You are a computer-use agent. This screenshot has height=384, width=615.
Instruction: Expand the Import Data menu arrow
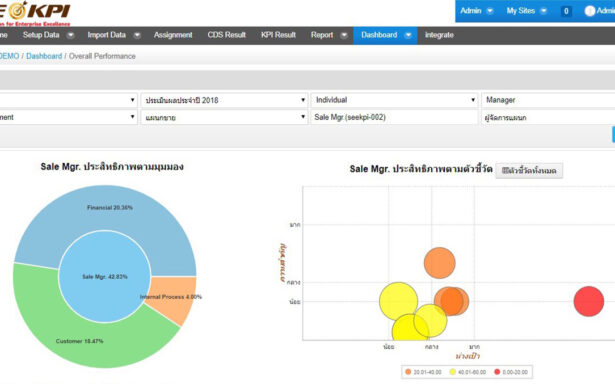(x=137, y=35)
